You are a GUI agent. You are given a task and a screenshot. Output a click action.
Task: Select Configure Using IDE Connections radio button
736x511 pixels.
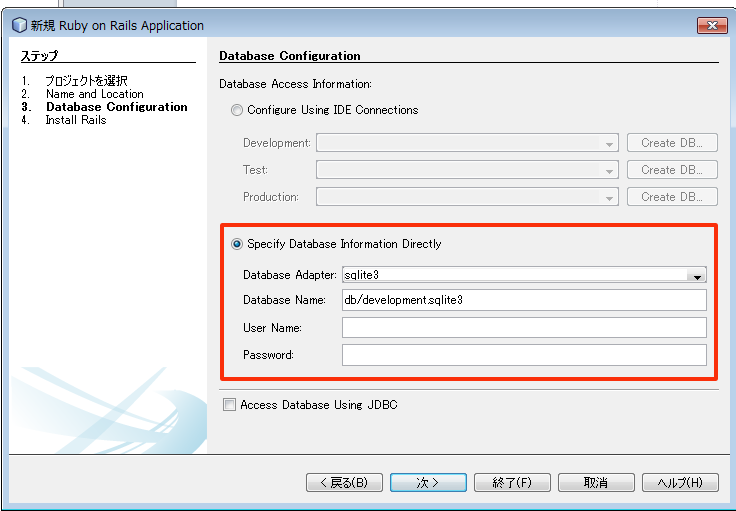tap(237, 110)
